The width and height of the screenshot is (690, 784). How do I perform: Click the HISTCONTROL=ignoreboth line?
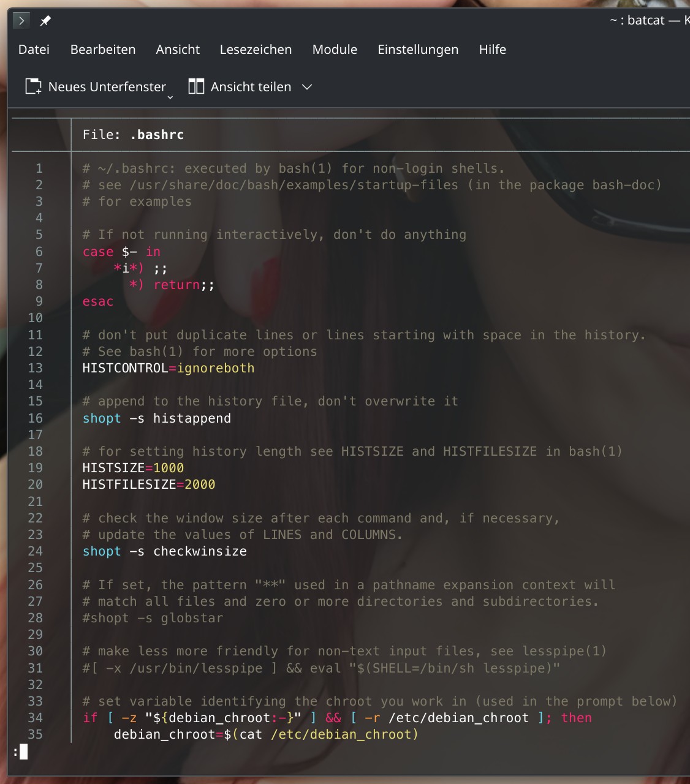coord(169,368)
